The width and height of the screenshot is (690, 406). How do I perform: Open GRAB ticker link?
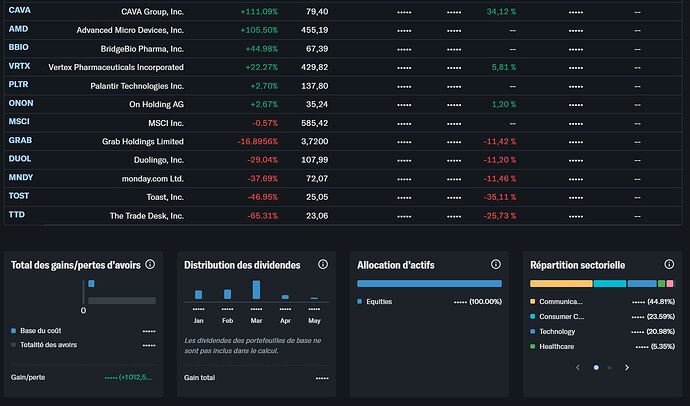coord(20,140)
